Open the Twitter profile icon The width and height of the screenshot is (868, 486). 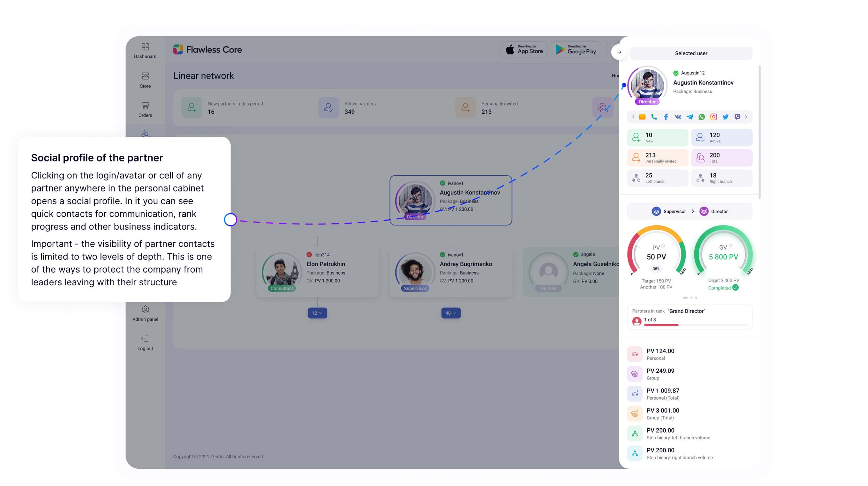[725, 117]
